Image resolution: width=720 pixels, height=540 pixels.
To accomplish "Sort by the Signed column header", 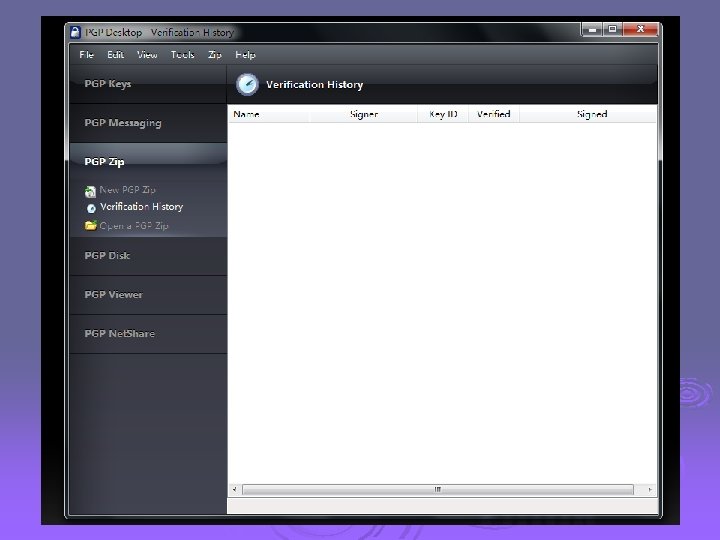I will click(x=588, y=114).
